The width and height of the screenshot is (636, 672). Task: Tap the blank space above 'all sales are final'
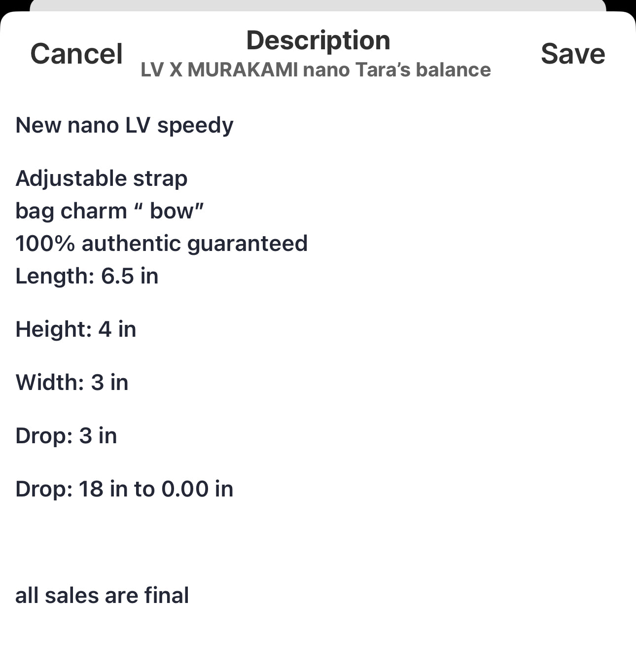click(x=318, y=542)
